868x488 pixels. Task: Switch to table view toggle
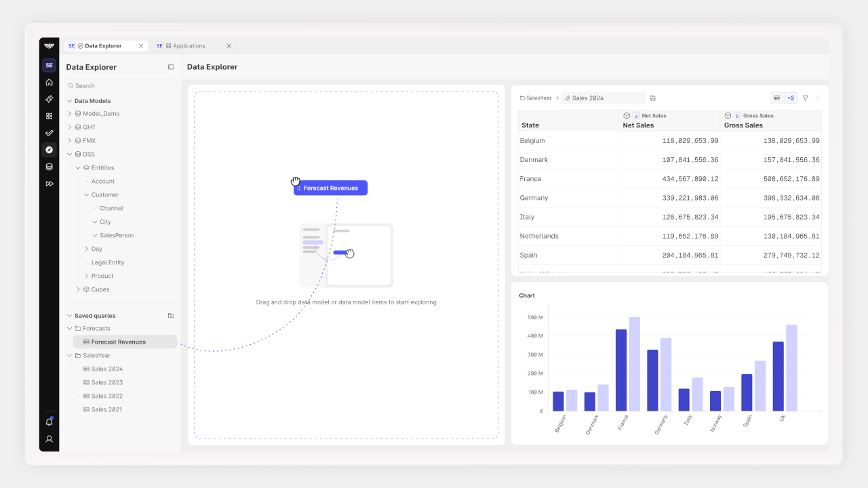776,98
